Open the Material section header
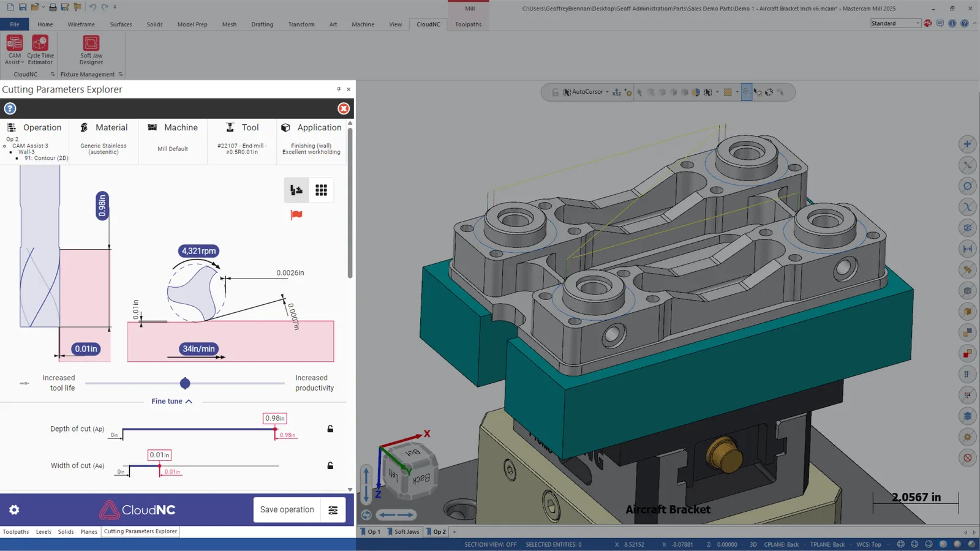980x551 pixels. 104,127
